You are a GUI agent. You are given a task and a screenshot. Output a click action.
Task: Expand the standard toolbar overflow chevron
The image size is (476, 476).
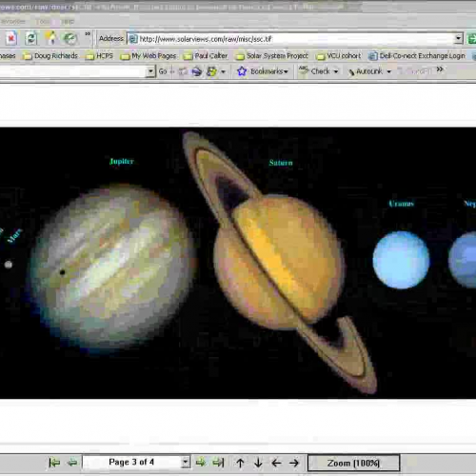88,33
